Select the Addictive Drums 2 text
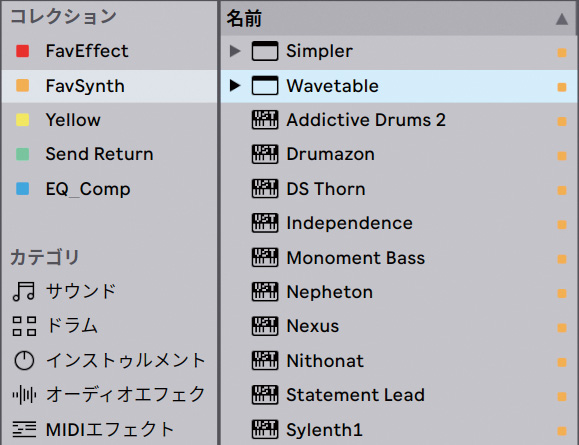The image size is (579, 445). [366, 120]
